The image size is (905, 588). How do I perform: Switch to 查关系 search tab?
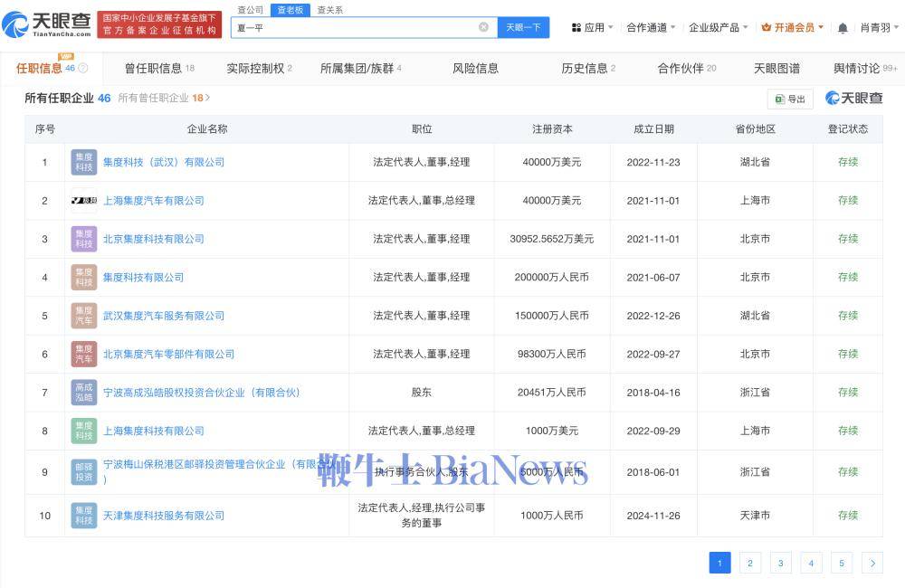tap(330, 10)
